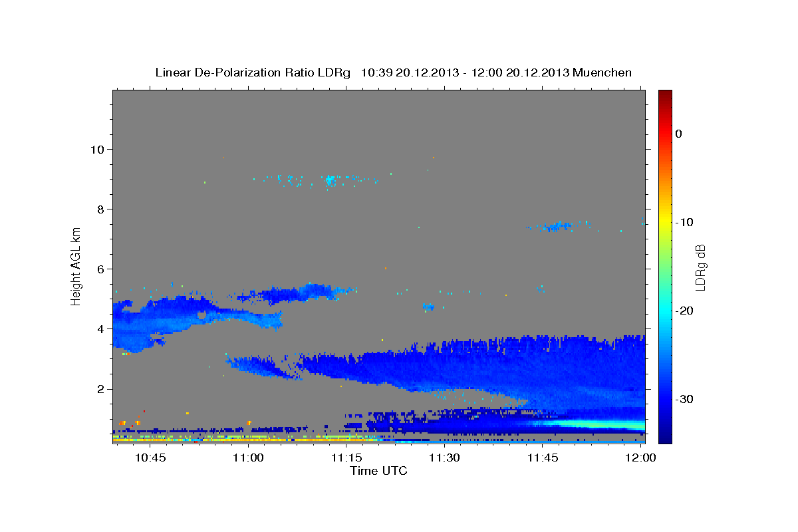
Task: Click the dark red top of colorbar
Action: pos(665,96)
